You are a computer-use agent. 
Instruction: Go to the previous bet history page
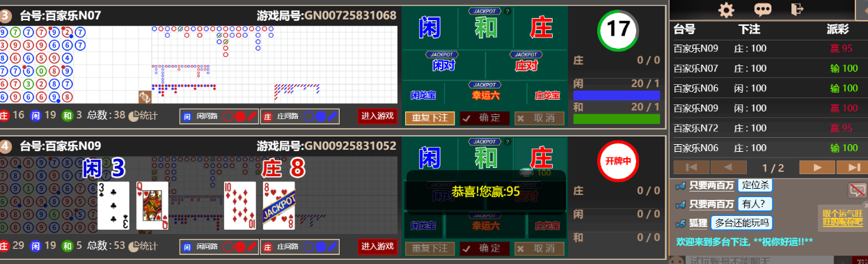(x=728, y=167)
